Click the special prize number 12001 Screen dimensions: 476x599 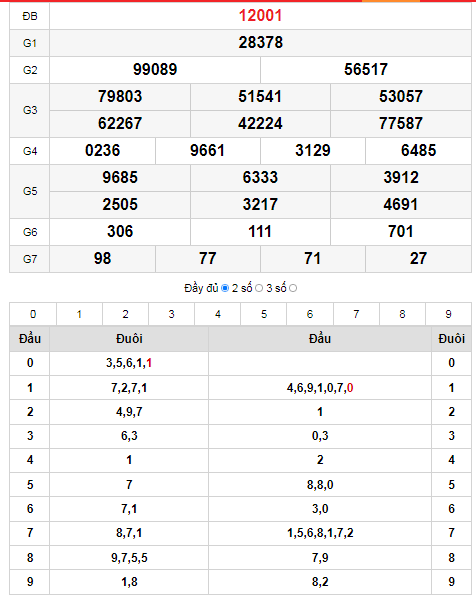[261, 16]
